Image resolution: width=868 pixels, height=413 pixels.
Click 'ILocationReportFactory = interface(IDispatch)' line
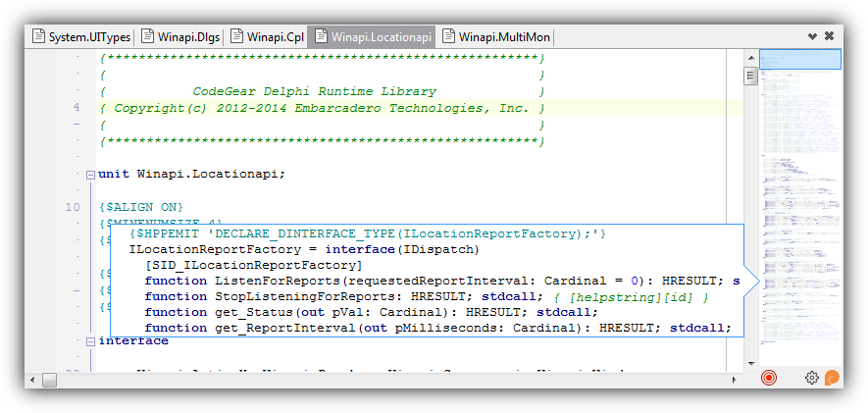click(x=304, y=250)
